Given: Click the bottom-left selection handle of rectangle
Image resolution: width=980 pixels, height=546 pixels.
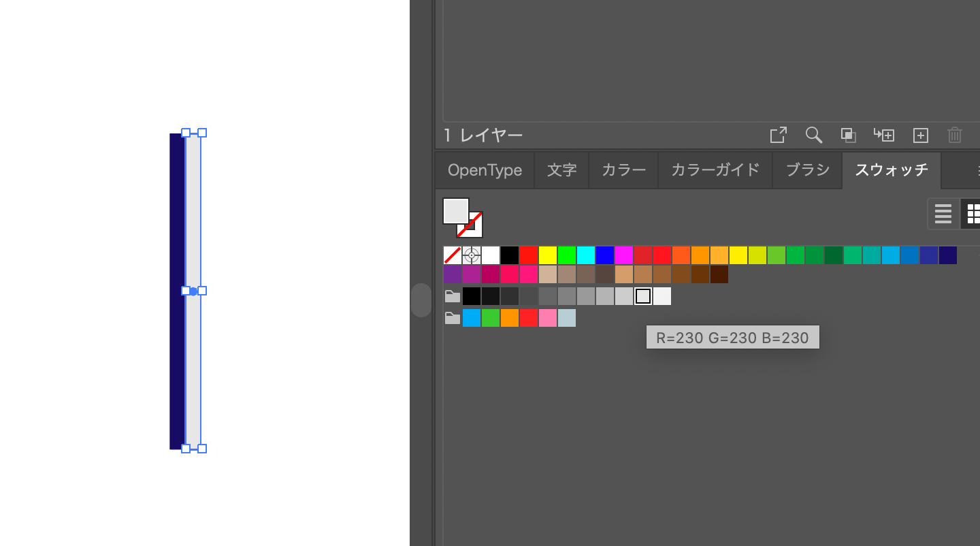Looking at the screenshot, I should tap(186, 449).
